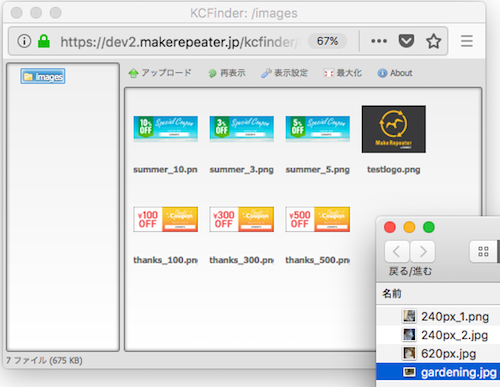Select the testlogo.png thumbnail
This screenshot has width=500, height=387.
[x=394, y=129]
